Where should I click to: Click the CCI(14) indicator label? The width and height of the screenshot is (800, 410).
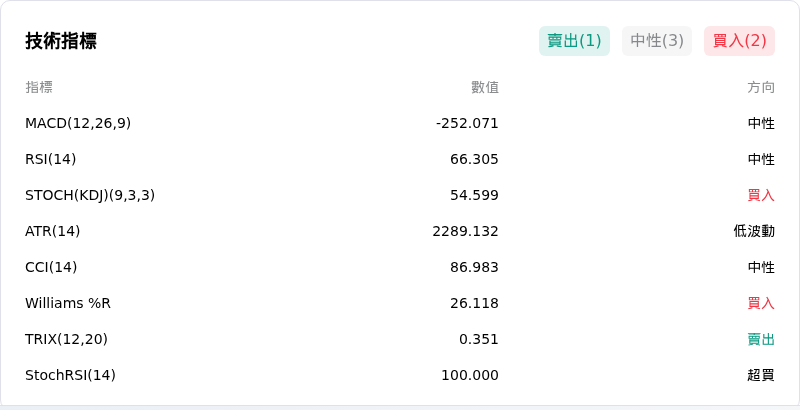[51, 267]
